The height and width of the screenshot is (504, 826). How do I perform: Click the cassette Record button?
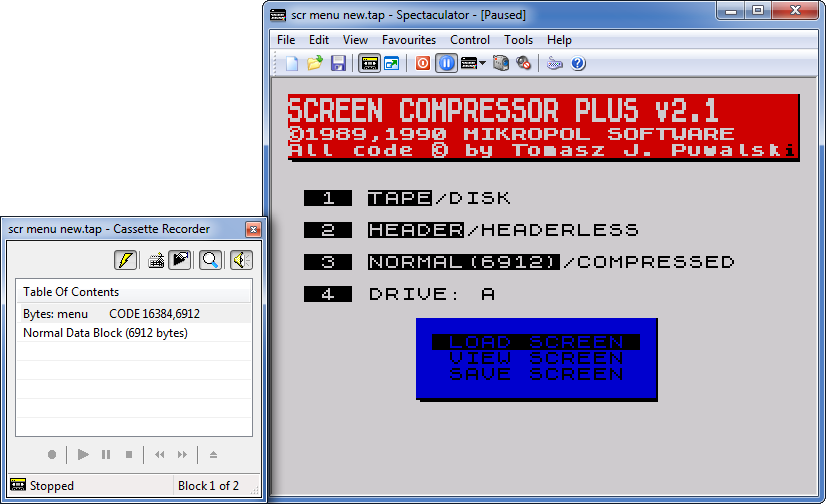pyautogui.click(x=52, y=454)
